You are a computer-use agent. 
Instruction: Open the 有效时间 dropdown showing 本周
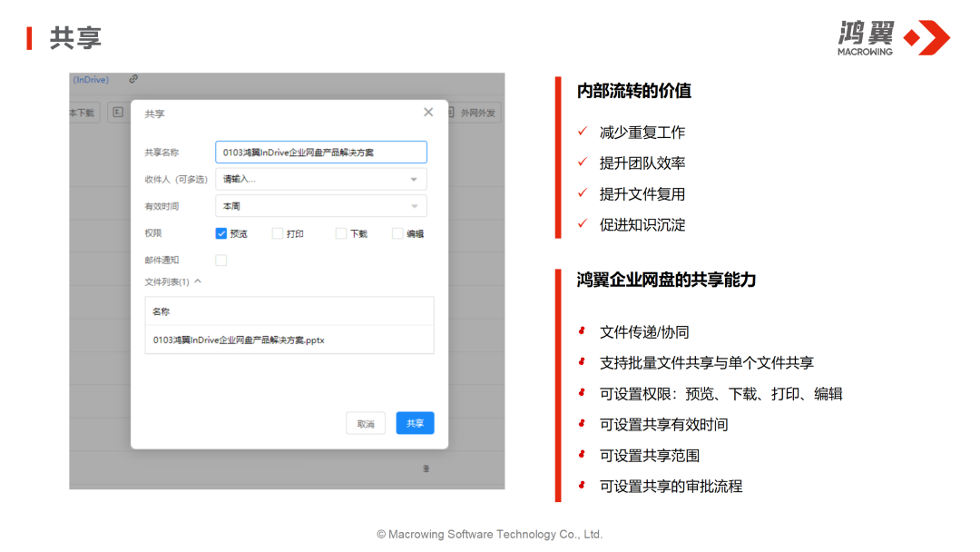(320, 206)
